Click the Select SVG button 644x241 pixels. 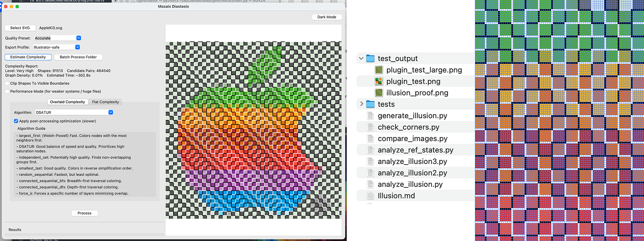pyautogui.click(x=20, y=28)
